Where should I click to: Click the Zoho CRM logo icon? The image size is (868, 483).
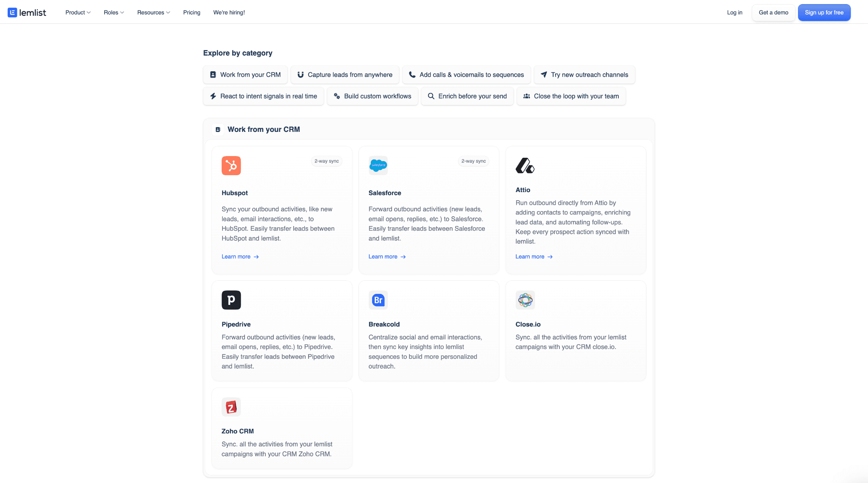[x=231, y=407]
